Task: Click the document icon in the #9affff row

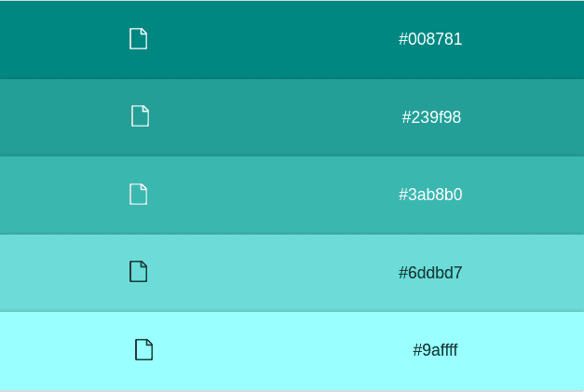Action: tap(143, 350)
